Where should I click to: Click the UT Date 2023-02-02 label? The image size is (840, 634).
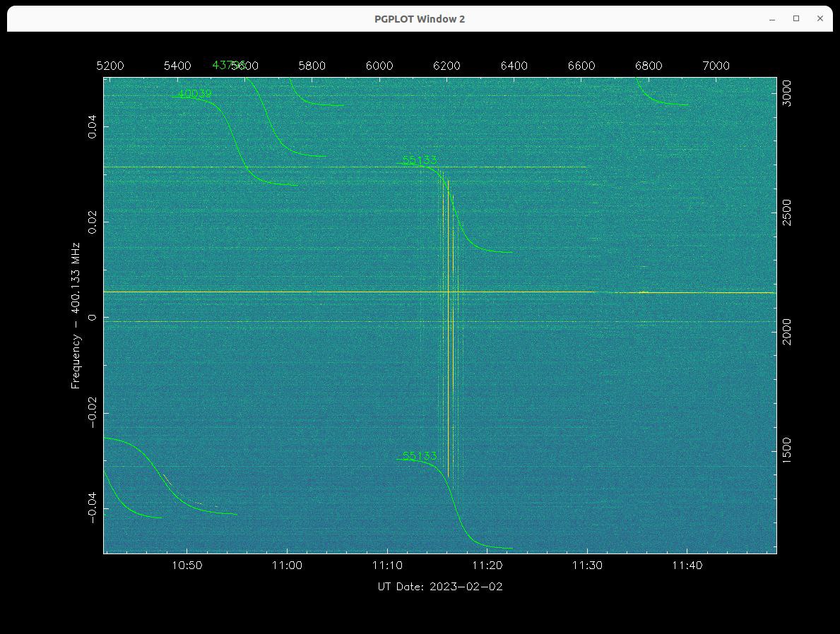coord(440,587)
